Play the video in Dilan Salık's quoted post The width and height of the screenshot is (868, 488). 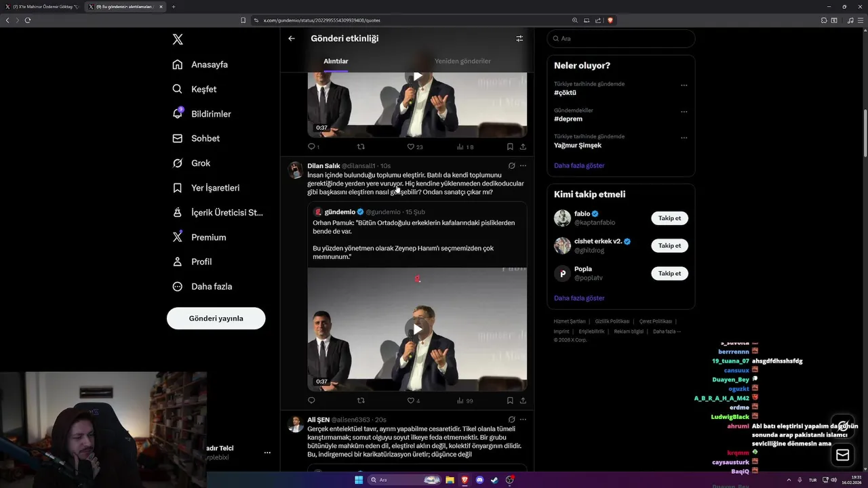[x=418, y=329]
